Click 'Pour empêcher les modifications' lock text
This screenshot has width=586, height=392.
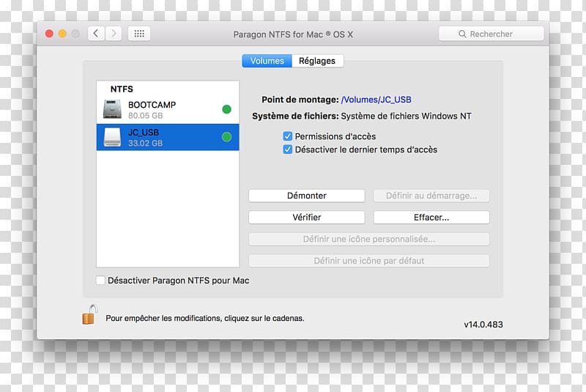205,319
